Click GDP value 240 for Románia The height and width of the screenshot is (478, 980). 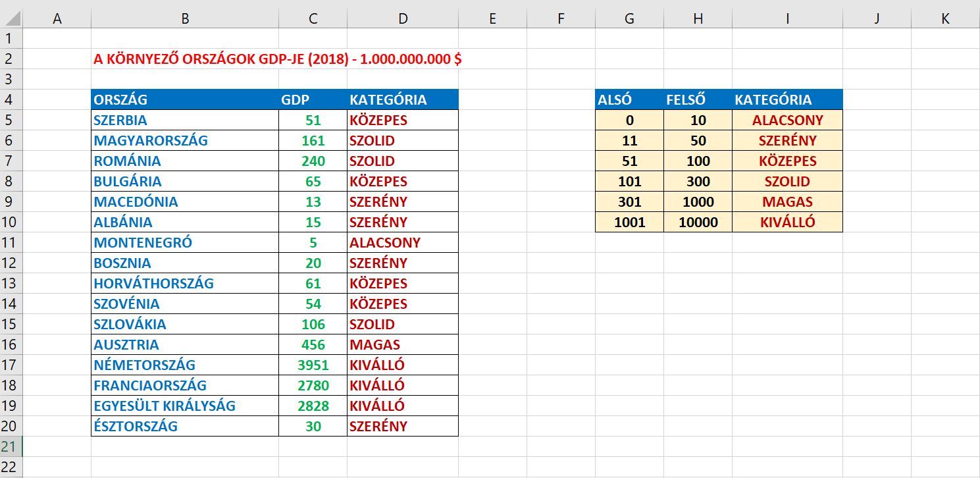[313, 161]
